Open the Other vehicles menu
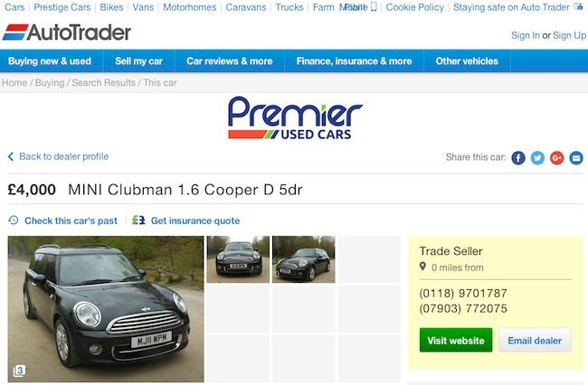588x385 pixels. click(x=467, y=61)
